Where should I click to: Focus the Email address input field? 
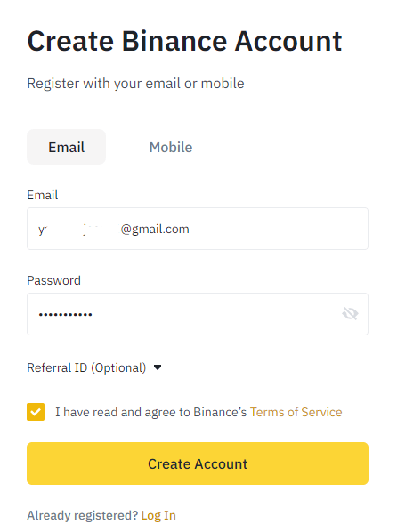pyautogui.click(x=198, y=229)
